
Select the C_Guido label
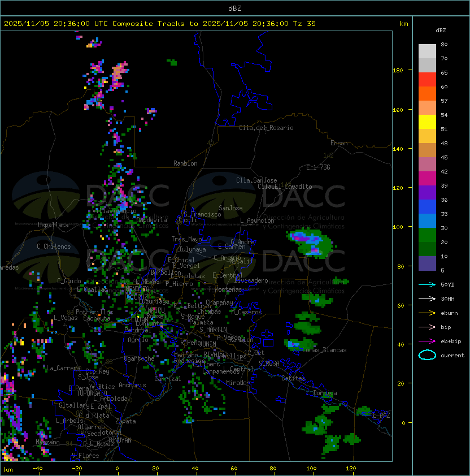[x=69, y=281]
